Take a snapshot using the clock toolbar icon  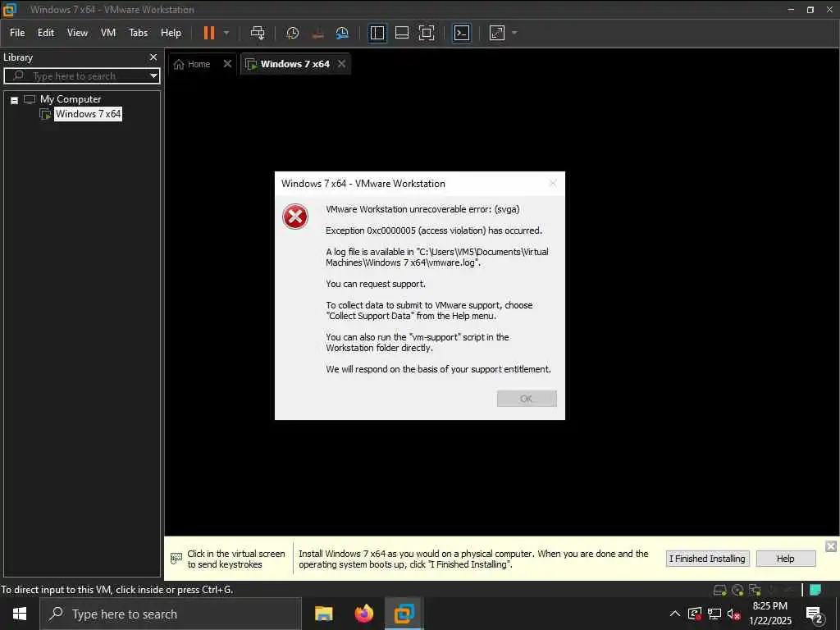click(293, 33)
